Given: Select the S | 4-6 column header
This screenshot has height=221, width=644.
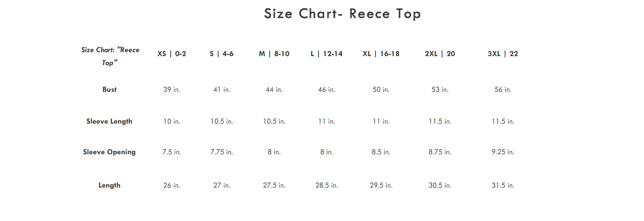Looking at the screenshot, I should pyautogui.click(x=221, y=54).
